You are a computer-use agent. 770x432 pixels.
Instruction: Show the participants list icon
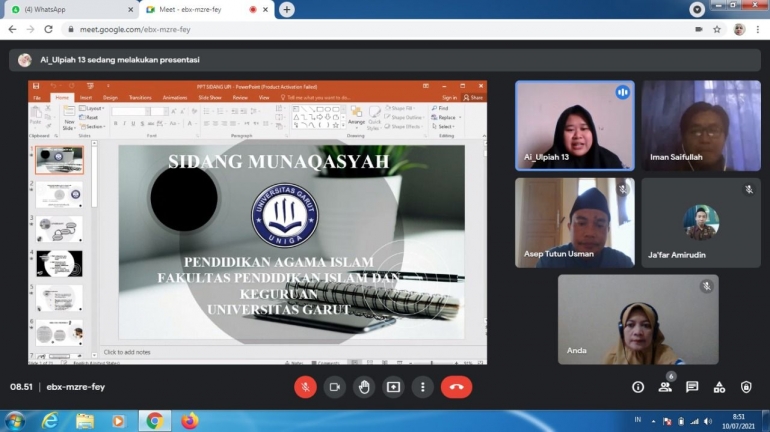[x=665, y=387]
